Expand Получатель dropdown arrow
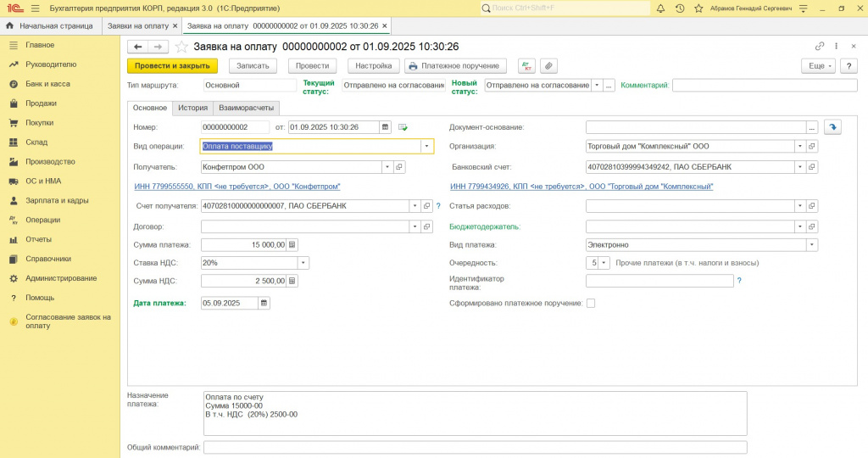This screenshot has width=868, height=458. click(387, 167)
